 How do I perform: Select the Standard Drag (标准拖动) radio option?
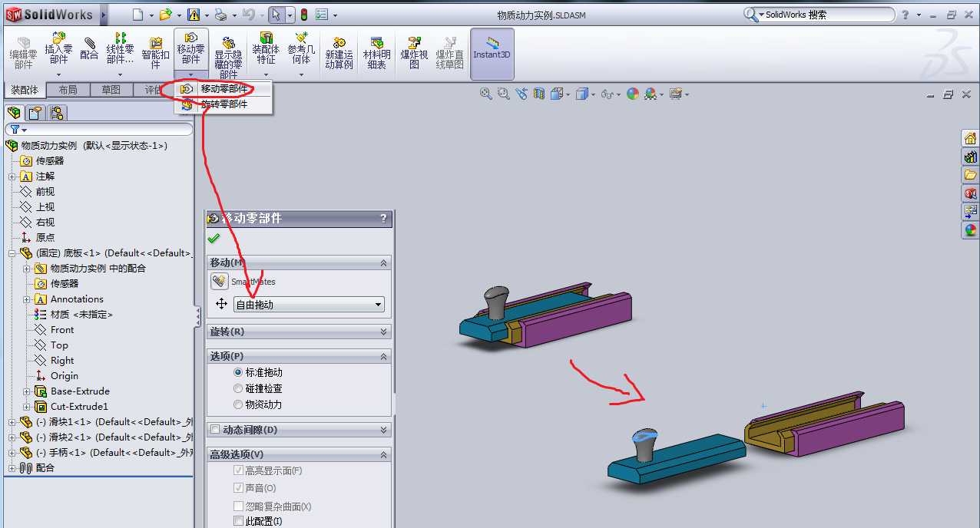[x=238, y=372]
